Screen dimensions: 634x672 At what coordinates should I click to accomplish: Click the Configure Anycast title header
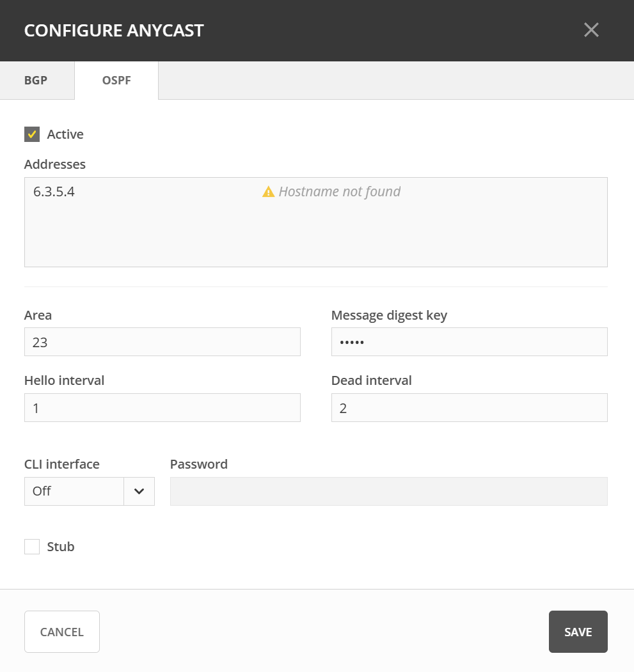pyautogui.click(x=114, y=30)
